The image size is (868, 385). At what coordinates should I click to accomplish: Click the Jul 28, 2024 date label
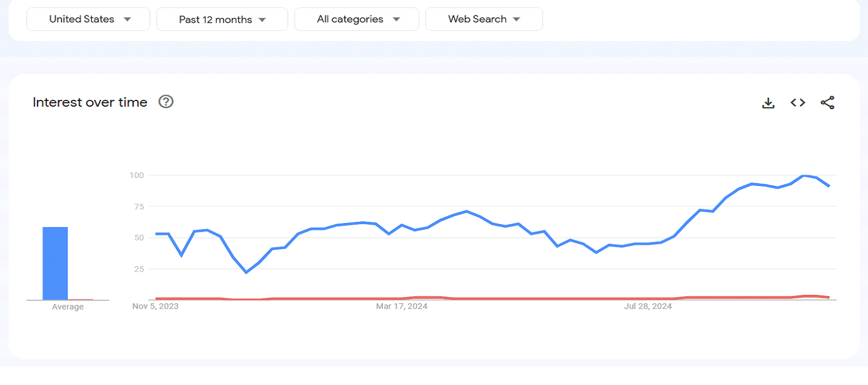pos(648,306)
